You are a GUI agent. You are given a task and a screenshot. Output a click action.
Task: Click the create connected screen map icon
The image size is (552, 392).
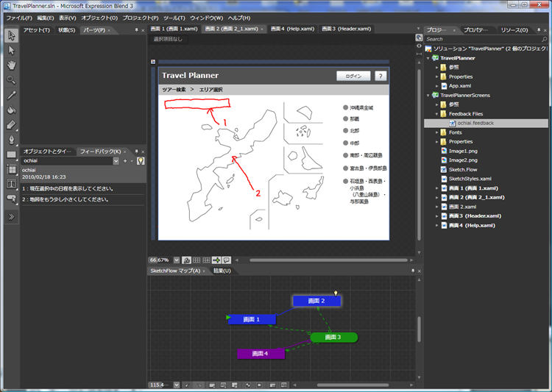click(212, 385)
